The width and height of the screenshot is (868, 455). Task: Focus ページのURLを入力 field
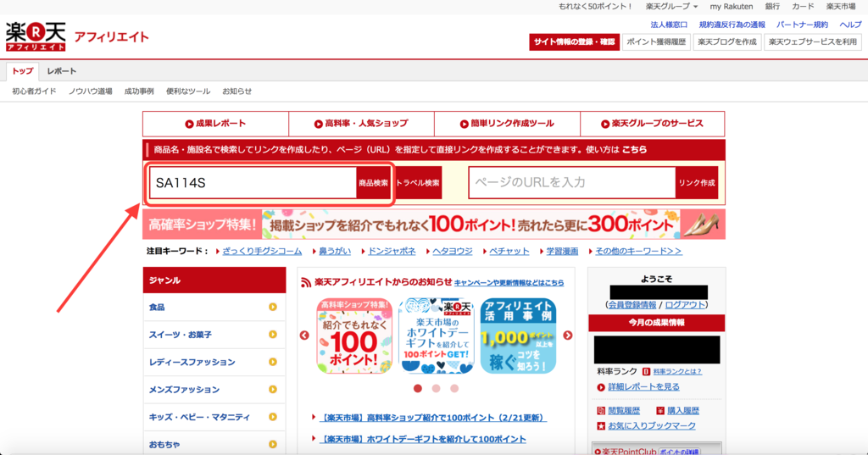coord(572,183)
